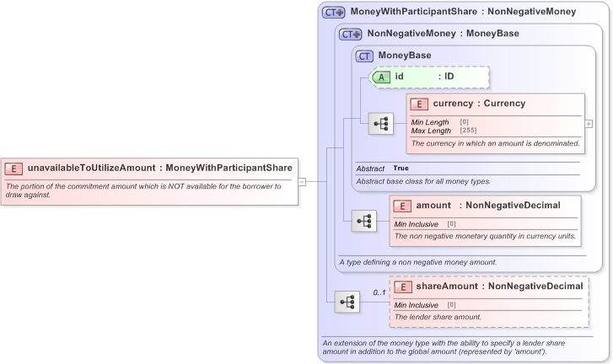This screenshot has height=364, width=613.
Task: Expand the currency element with plus box
Action: click(x=589, y=124)
